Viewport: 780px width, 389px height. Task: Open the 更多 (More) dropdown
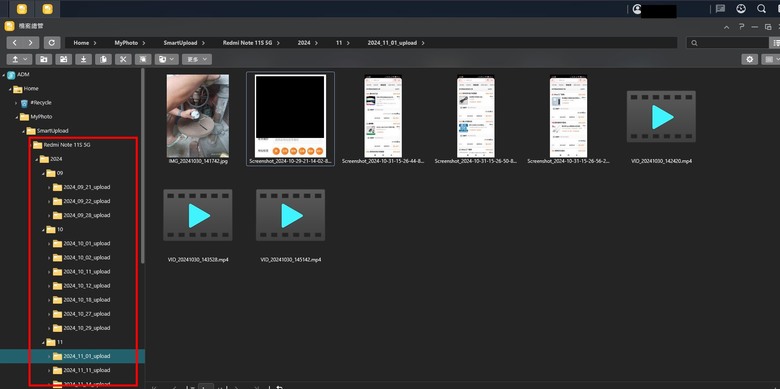pyautogui.click(x=197, y=59)
